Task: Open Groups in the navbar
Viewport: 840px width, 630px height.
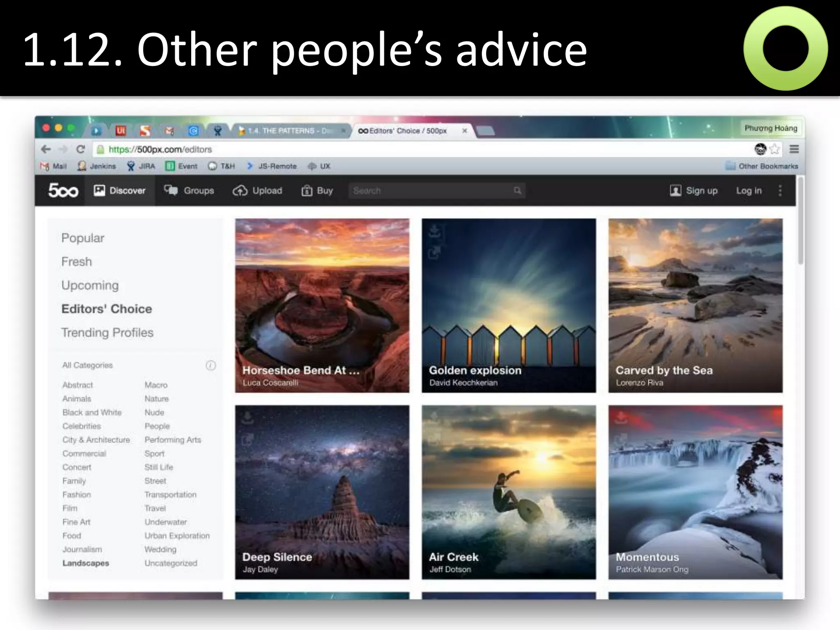Action: coord(189,190)
